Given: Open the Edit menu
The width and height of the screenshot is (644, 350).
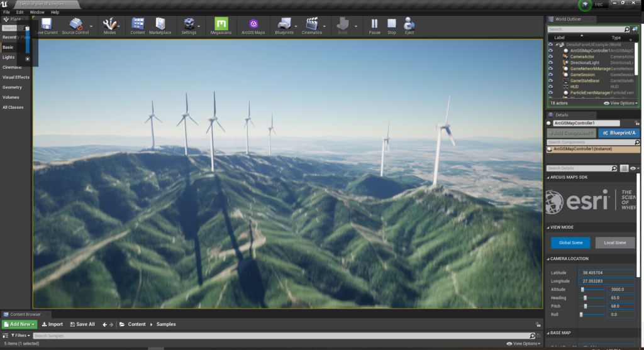Looking at the screenshot, I should coord(19,13).
